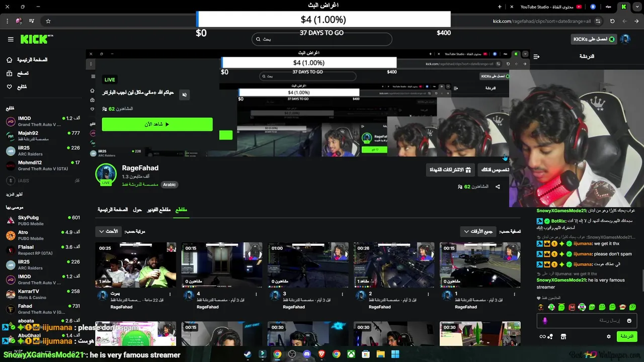Click the browser reload button
Viewport: 644px width, 362px height.
[x=612, y=21]
